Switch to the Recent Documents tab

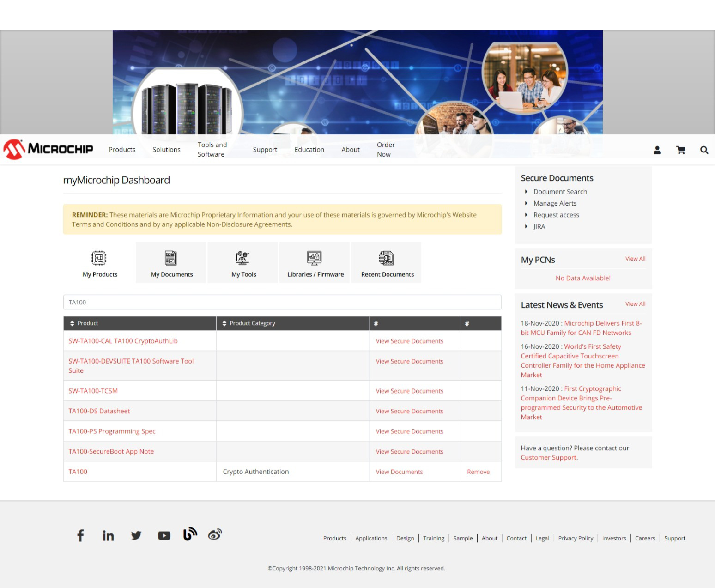387,262
